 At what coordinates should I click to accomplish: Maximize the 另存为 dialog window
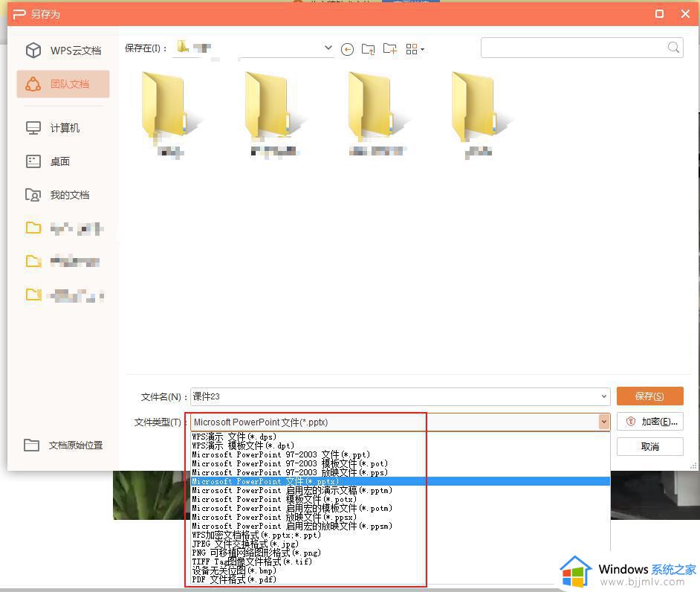[659, 14]
